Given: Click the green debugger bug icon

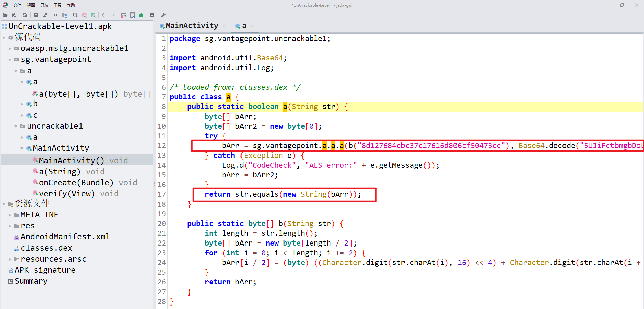Looking at the screenshot, I should (141, 15).
